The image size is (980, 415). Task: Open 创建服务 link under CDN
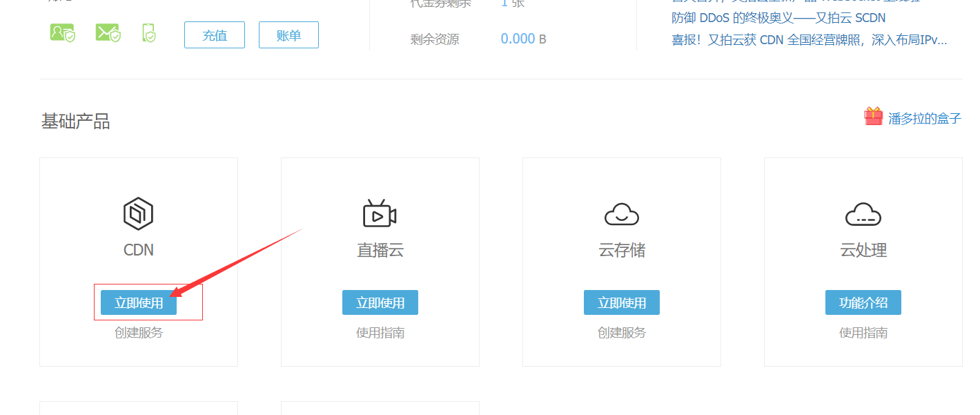(x=139, y=333)
